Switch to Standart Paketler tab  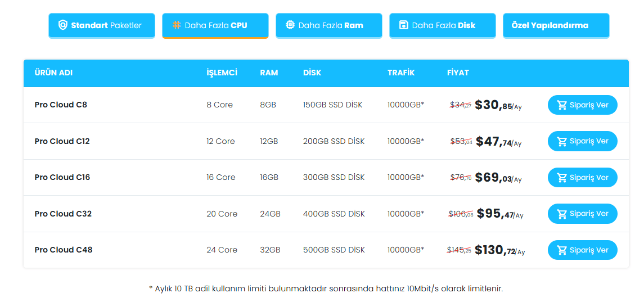coord(102,25)
